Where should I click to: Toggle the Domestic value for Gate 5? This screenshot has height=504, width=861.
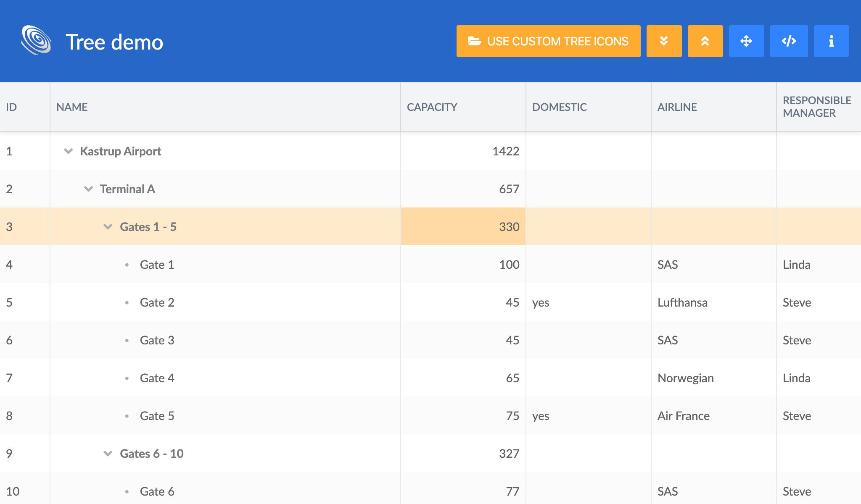tap(541, 416)
